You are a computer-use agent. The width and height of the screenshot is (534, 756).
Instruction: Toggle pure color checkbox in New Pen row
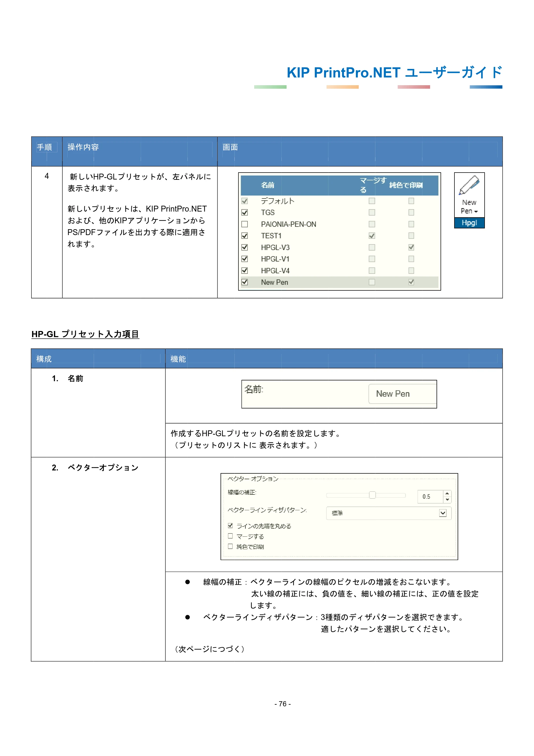pyautogui.click(x=411, y=282)
